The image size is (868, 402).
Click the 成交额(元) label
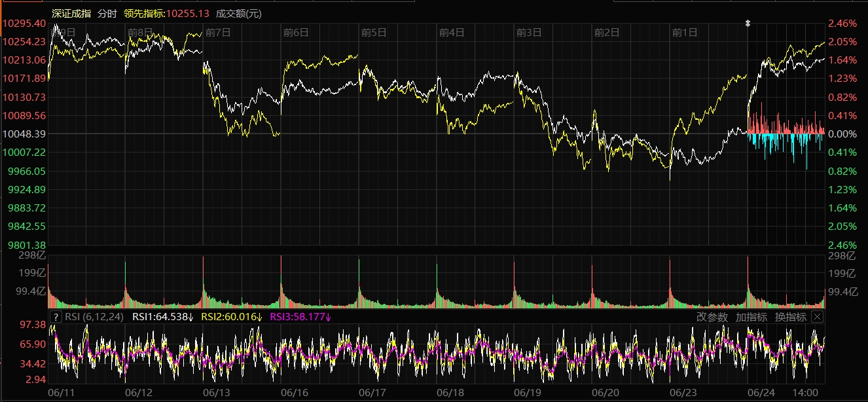click(238, 13)
